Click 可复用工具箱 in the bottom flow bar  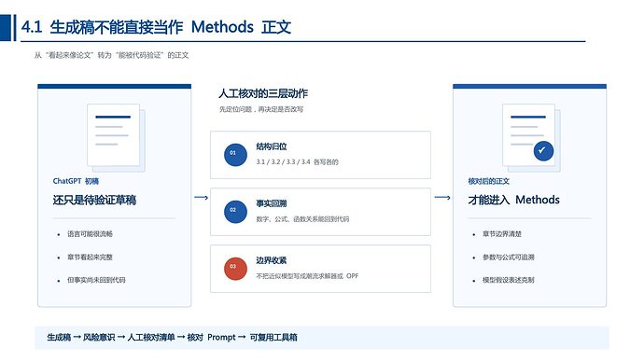[x=273, y=338]
